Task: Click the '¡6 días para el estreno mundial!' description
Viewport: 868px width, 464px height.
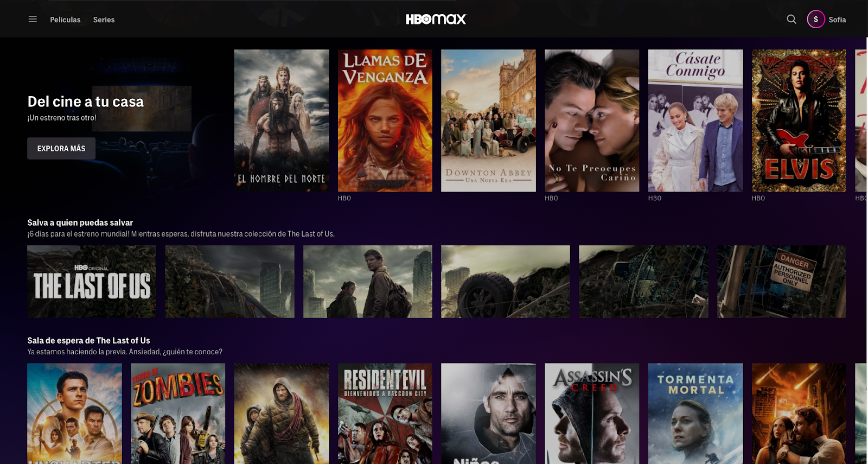Action: click(181, 234)
